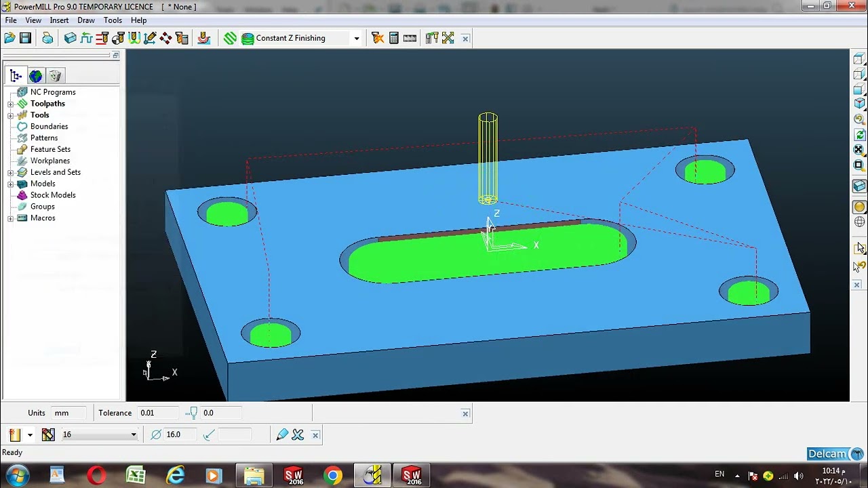Expand the Macros tree node

[10, 218]
